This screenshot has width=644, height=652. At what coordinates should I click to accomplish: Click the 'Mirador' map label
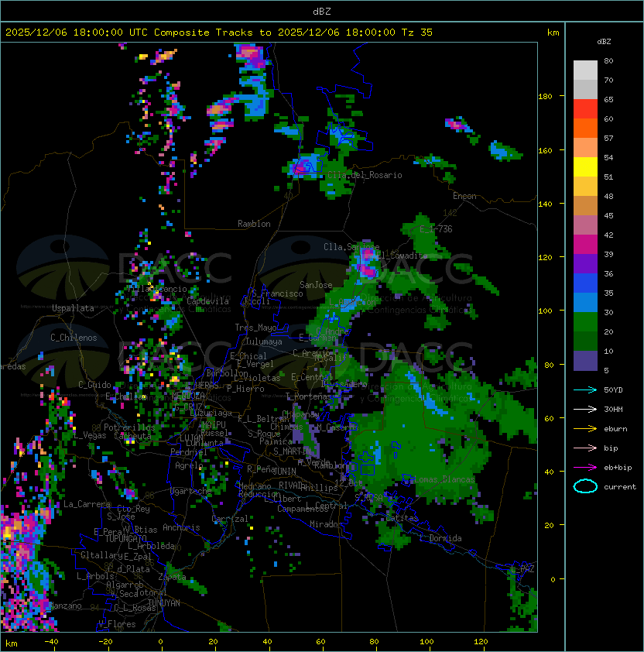pyautogui.click(x=327, y=525)
